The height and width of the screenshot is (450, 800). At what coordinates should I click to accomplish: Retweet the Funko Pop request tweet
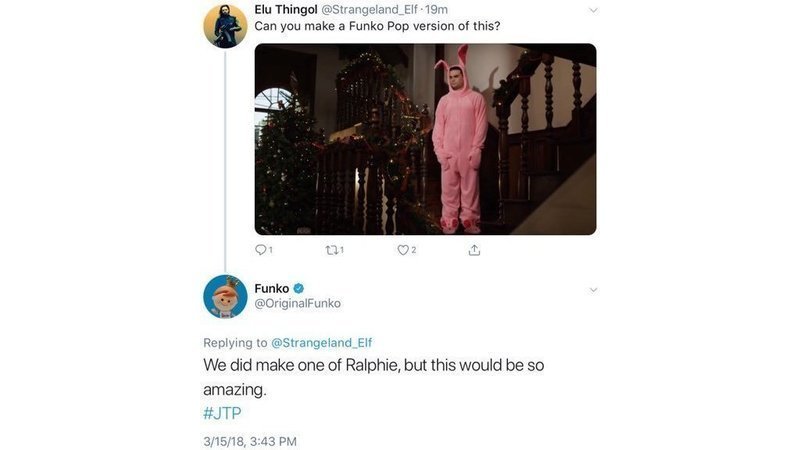(x=332, y=250)
